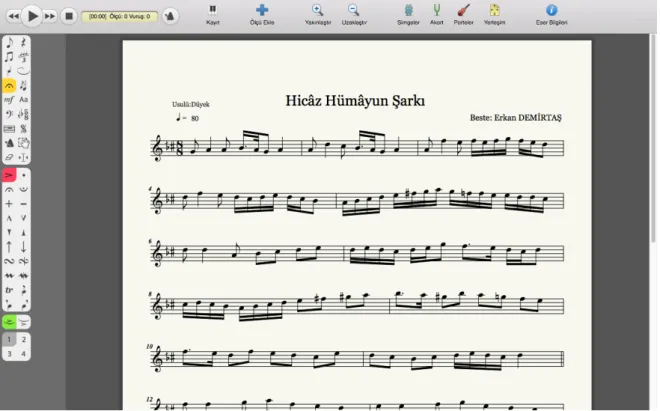This screenshot has height=411, width=660.
Task: Click the vertical scrollbar on right
Action: tap(654, 139)
